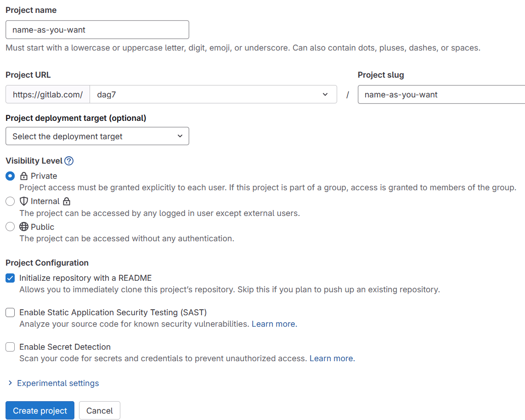Open SAST Learn more link
The width and height of the screenshot is (525, 420).
tap(274, 324)
